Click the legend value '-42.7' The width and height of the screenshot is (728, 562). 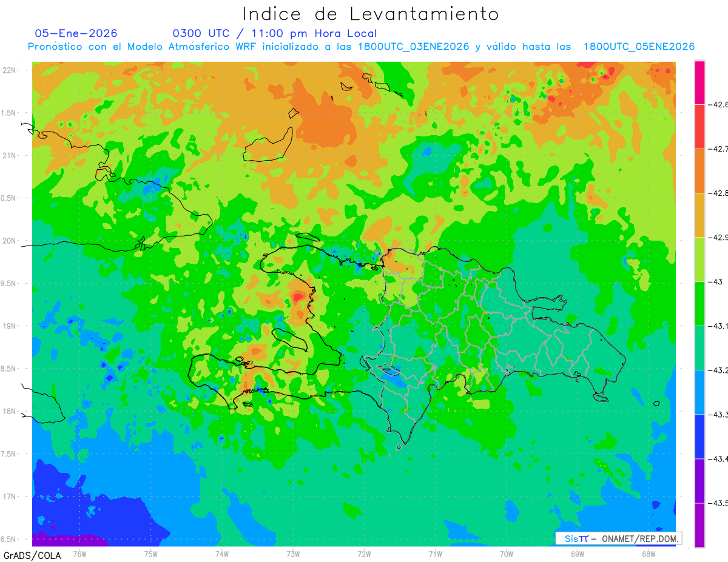coord(719,149)
